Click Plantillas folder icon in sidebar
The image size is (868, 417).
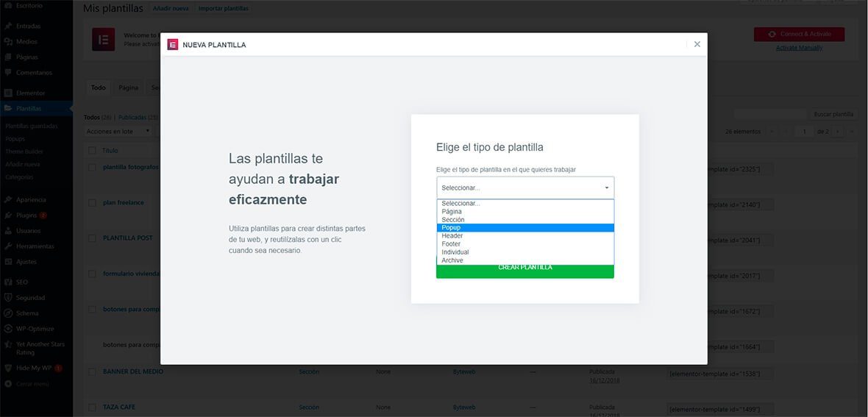click(8, 109)
